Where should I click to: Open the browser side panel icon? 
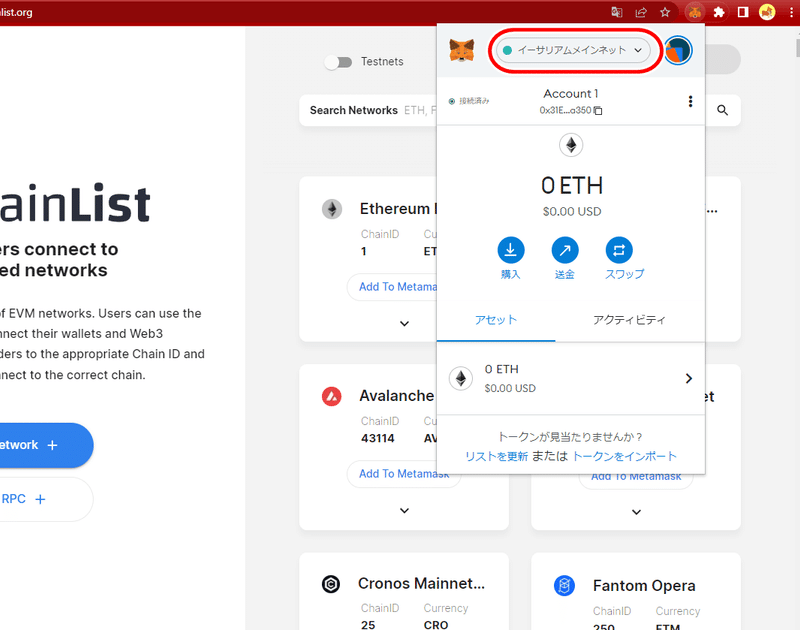tap(743, 12)
